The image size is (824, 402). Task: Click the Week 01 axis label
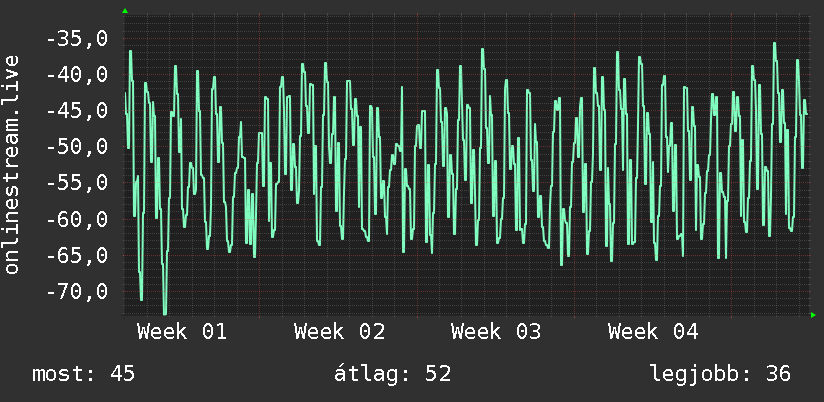[x=182, y=332]
